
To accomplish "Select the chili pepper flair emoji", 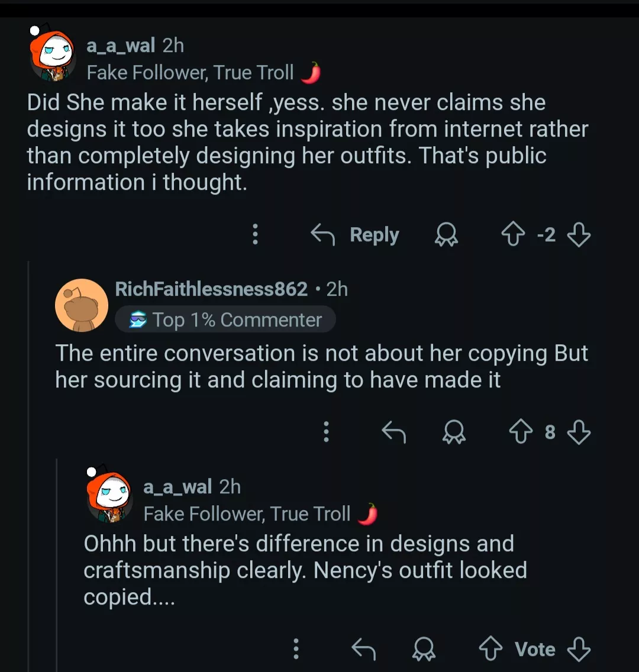I will (312, 72).
